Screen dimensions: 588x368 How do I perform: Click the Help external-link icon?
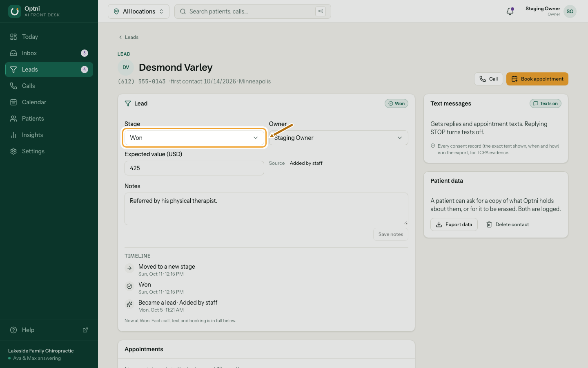click(x=85, y=330)
